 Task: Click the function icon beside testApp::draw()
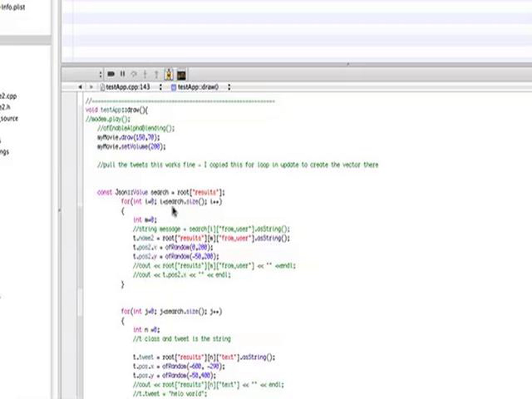coord(173,87)
